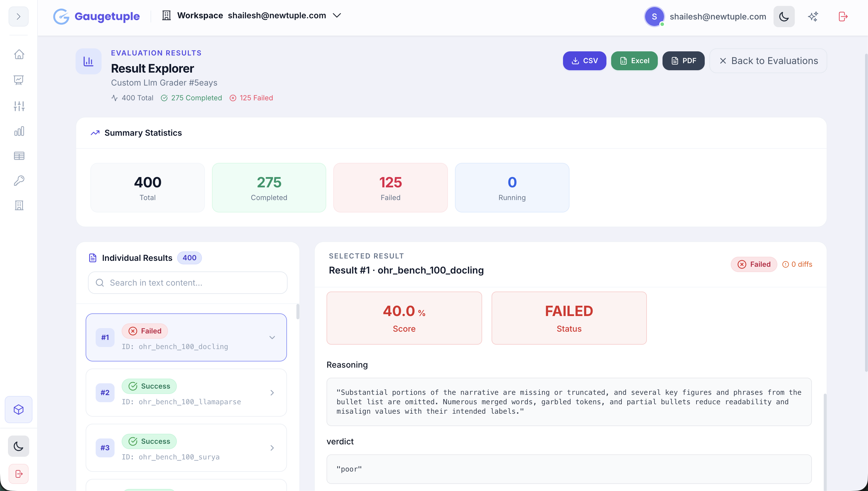Open the table dataset icon in sidebar
Viewport: 868px width, 491px height.
(19, 156)
